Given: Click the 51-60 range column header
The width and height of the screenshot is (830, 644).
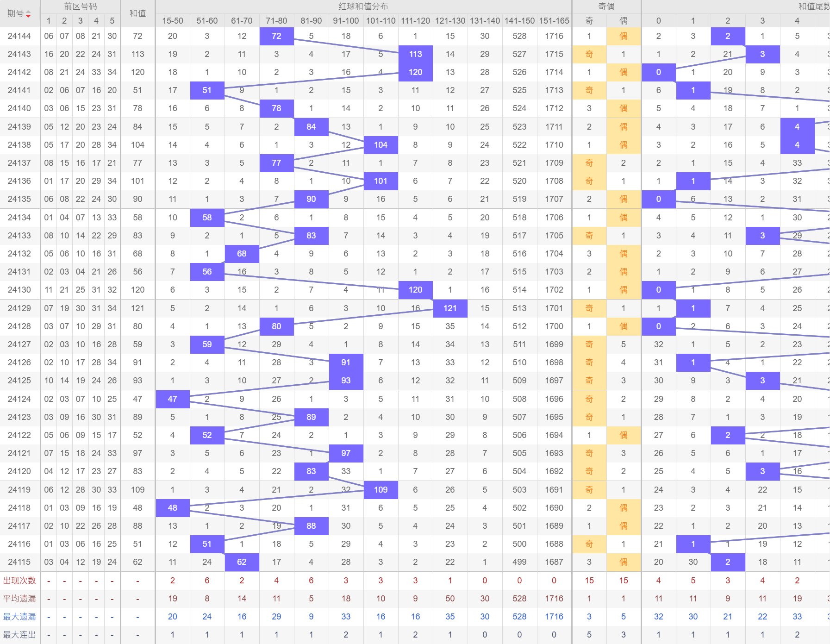Looking at the screenshot, I should click(x=207, y=21).
